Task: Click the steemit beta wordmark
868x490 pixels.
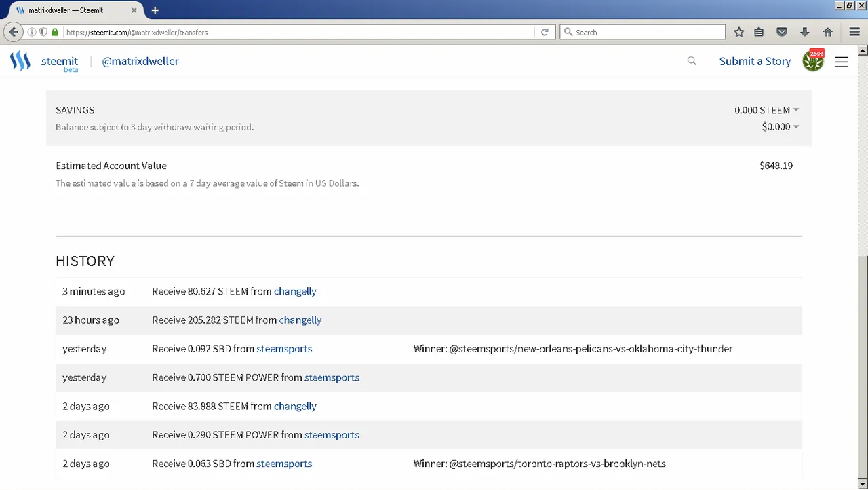Action: point(60,63)
